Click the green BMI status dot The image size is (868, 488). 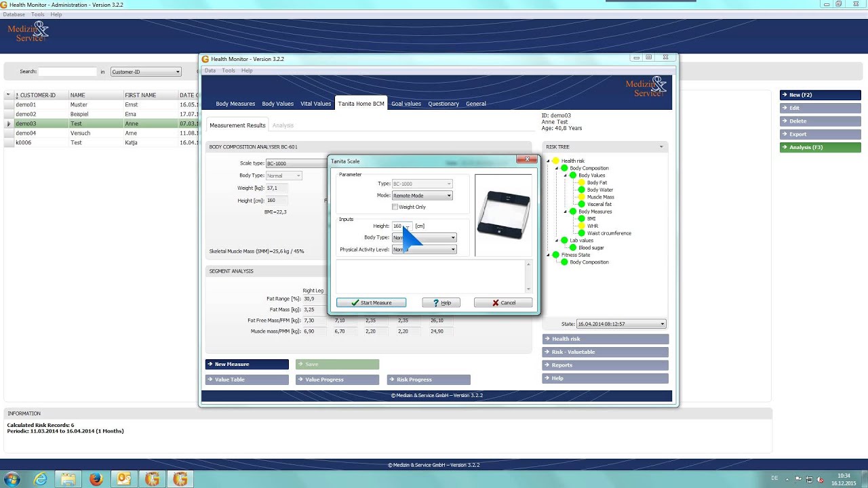581,219
